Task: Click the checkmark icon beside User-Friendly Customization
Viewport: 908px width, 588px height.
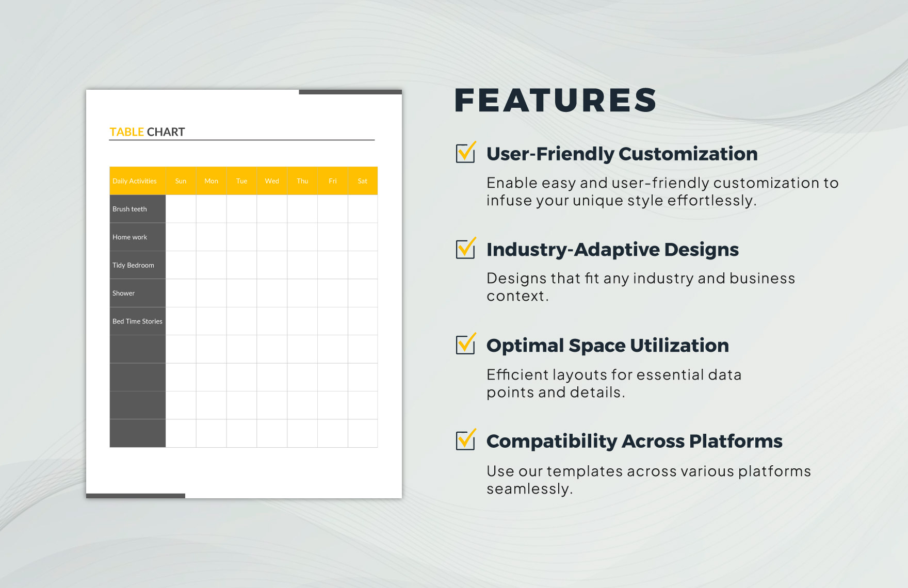Action: (x=466, y=153)
